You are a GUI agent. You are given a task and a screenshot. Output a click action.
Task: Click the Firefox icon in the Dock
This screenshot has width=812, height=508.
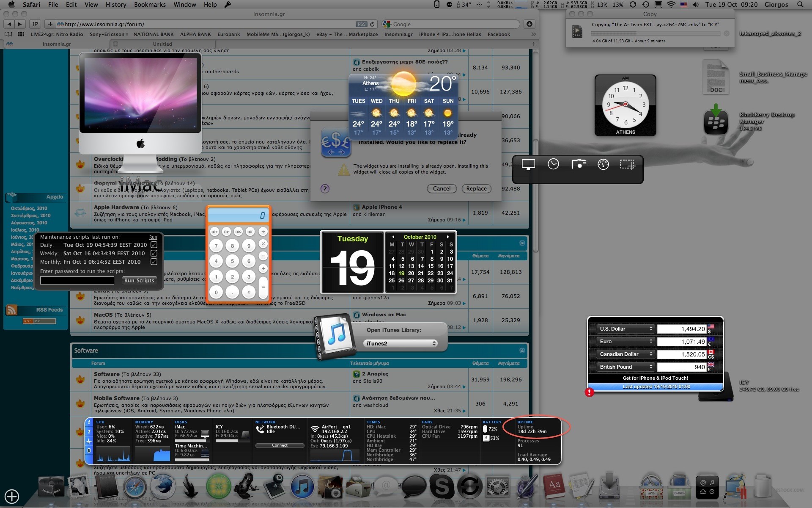[163, 486]
